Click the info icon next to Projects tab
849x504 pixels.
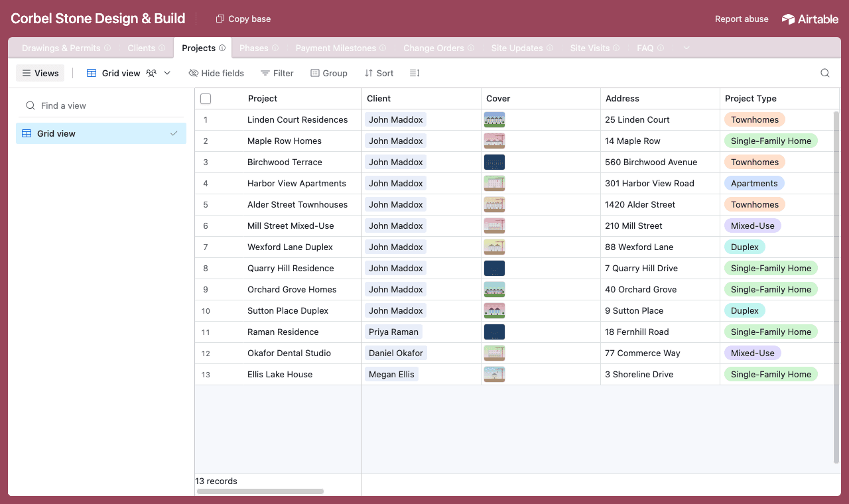click(222, 48)
